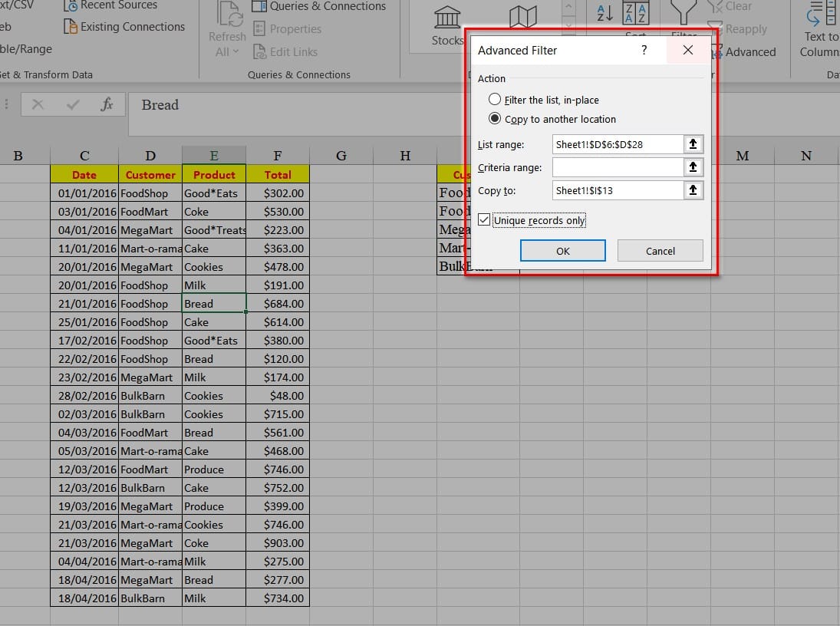Select 'Copy to another location' option

(x=495, y=119)
